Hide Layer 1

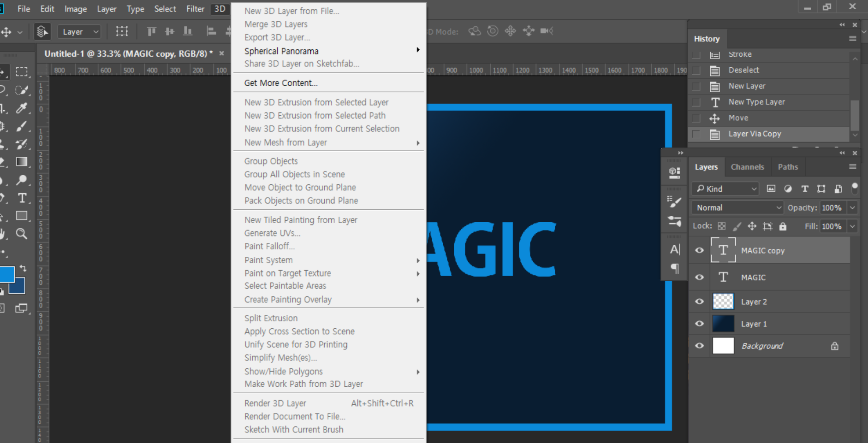(x=700, y=324)
